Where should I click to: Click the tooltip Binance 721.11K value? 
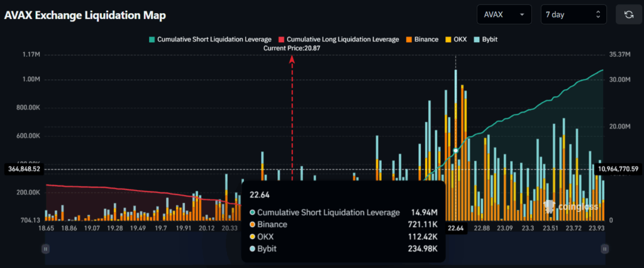click(423, 225)
